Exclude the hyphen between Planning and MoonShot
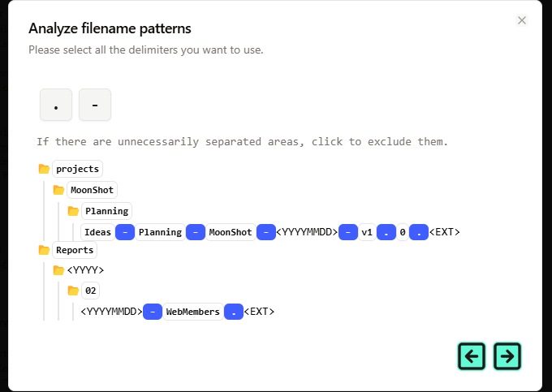The height and width of the screenshot is (392, 552). [196, 232]
